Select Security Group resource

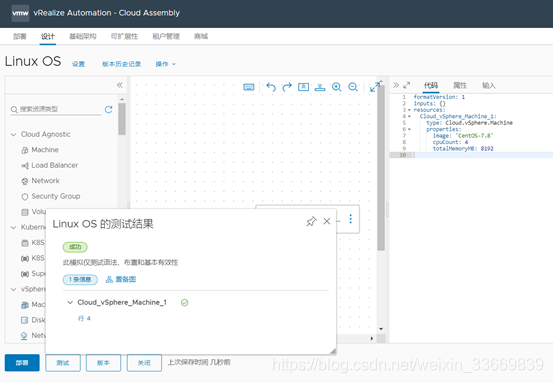pyautogui.click(x=56, y=196)
